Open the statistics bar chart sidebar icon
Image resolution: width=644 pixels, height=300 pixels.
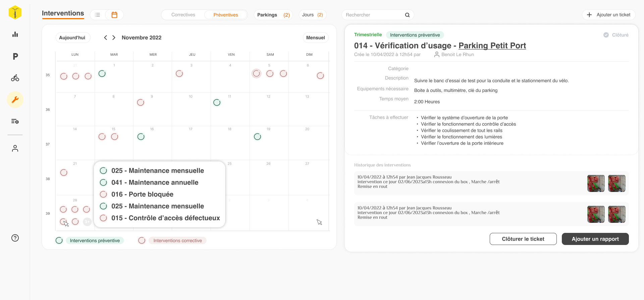[15, 34]
